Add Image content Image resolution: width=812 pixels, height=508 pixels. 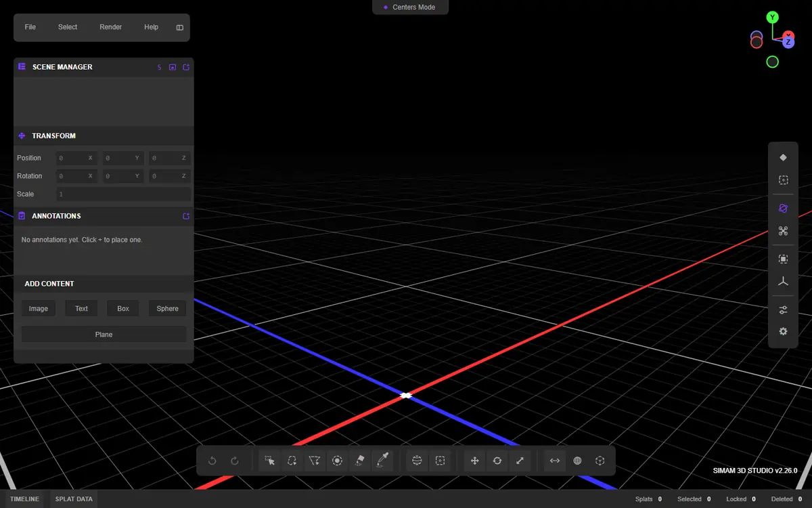click(x=39, y=308)
